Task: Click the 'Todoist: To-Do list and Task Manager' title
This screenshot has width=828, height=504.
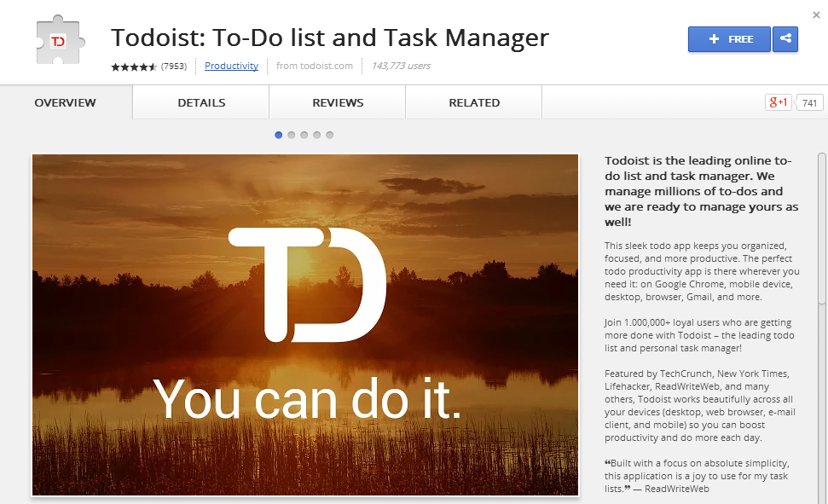Action: coord(330,38)
